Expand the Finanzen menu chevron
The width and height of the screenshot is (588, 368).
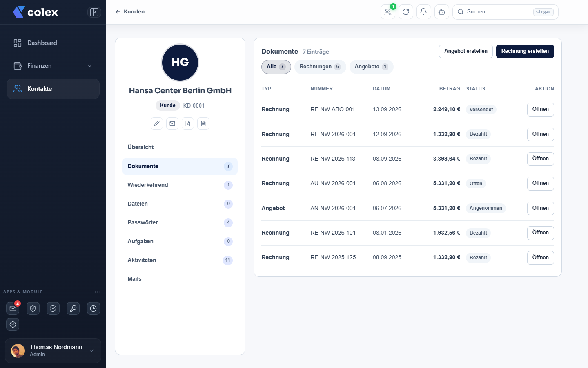(90, 66)
